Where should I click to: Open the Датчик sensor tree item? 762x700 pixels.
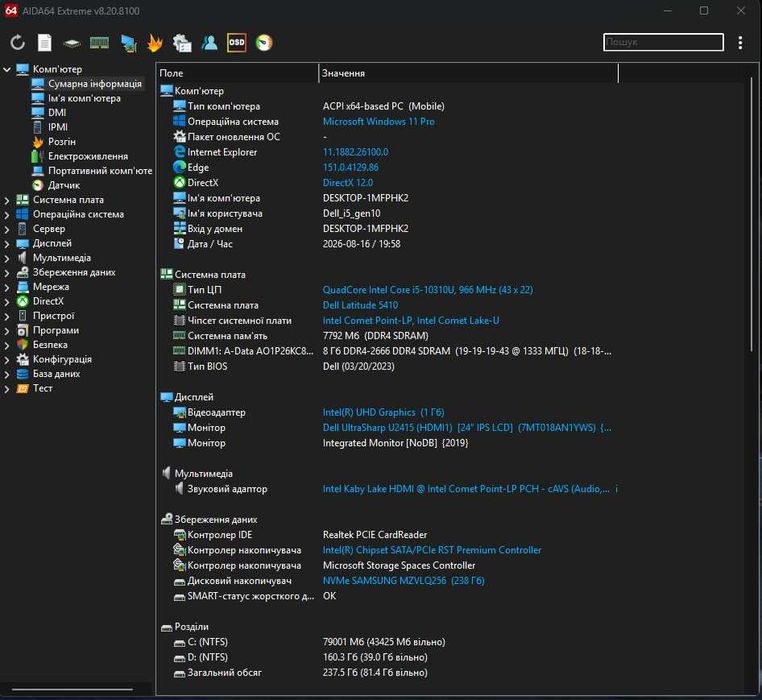[64, 185]
